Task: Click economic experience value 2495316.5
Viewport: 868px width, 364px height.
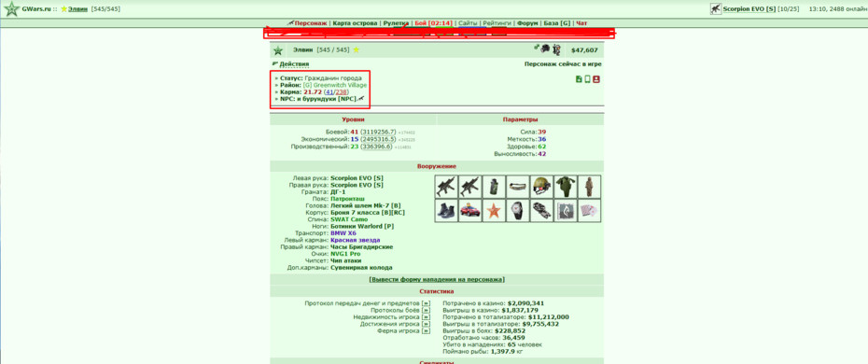Action: pyautogui.click(x=379, y=139)
